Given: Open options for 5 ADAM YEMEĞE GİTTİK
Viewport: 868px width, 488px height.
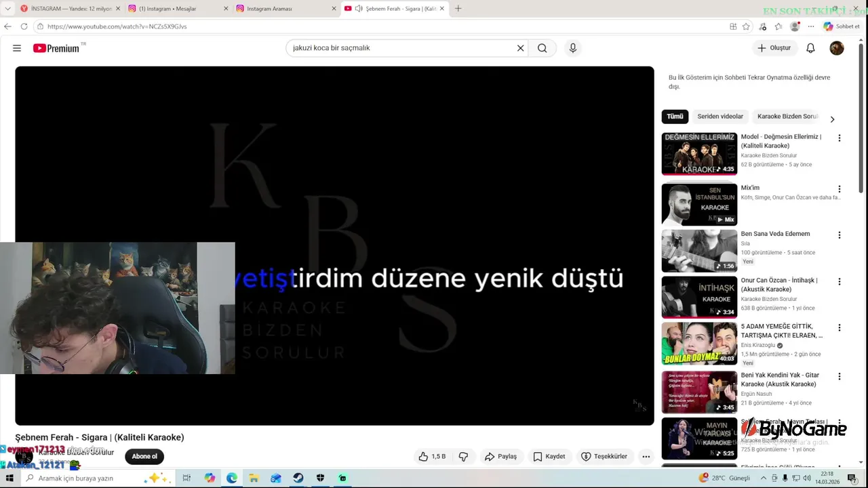Looking at the screenshot, I should (x=840, y=327).
